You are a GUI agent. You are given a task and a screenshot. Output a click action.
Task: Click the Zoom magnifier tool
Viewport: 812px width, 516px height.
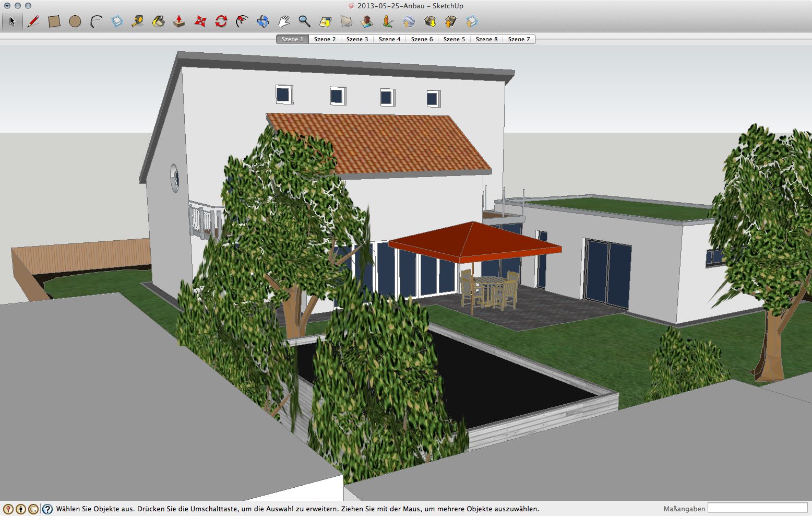[x=304, y=21]
